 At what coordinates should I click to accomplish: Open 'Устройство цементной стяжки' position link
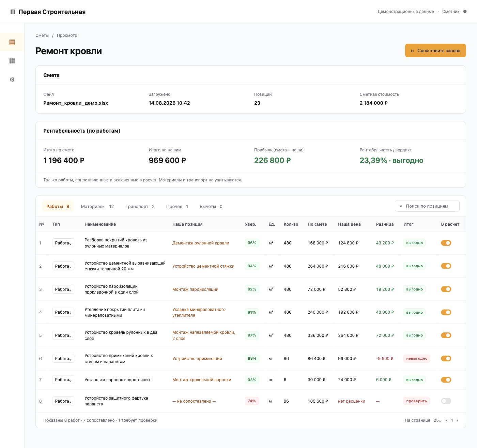point(203,266)
